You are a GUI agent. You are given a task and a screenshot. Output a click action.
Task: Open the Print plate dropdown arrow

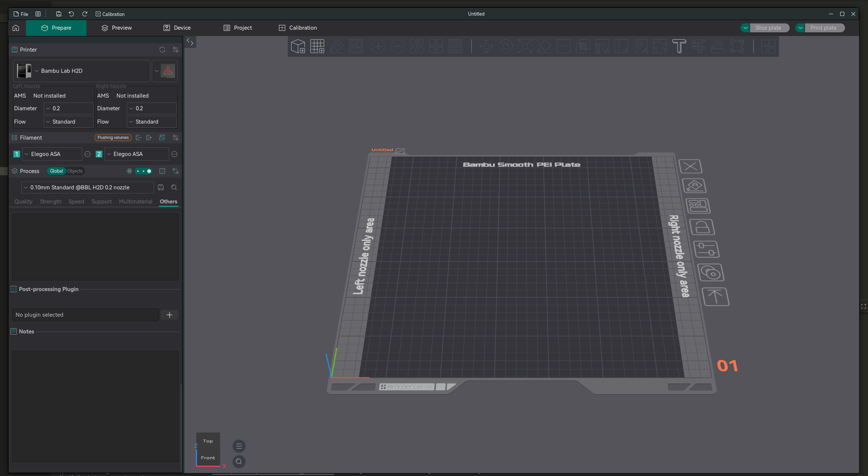[x=800, y=28]
